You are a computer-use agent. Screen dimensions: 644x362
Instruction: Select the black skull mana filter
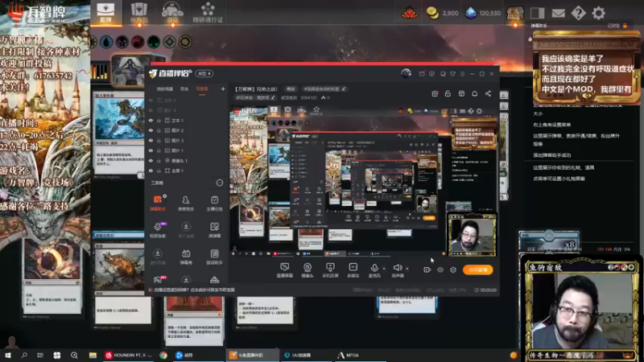tap(122, 42)
